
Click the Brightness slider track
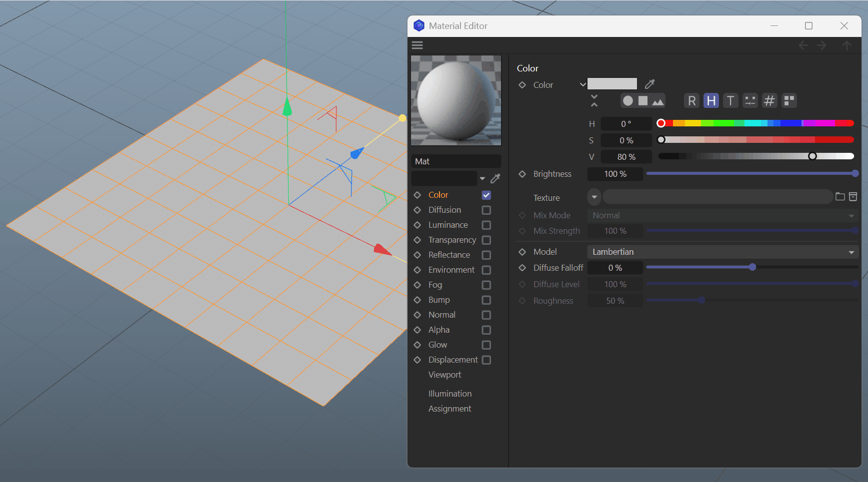[750, 174]
